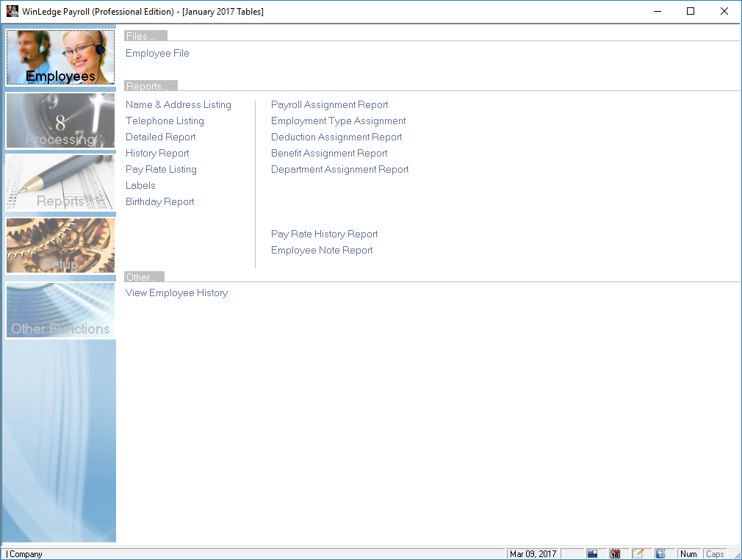Click the date Mar 09, 2017 panel
Screen dimensions: 742x560
pos(533,554)
